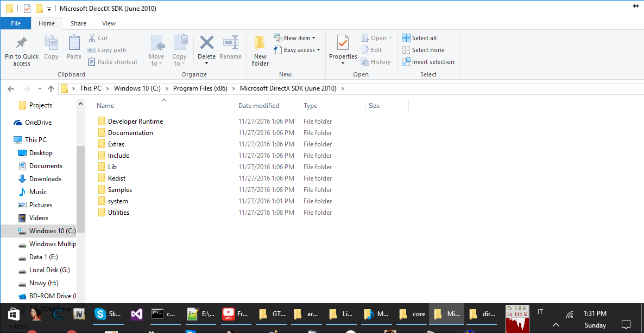Screen dimensions: 644x333
Task: Open the Recent locations chevron beside Forward
Action: pos(40,88)
